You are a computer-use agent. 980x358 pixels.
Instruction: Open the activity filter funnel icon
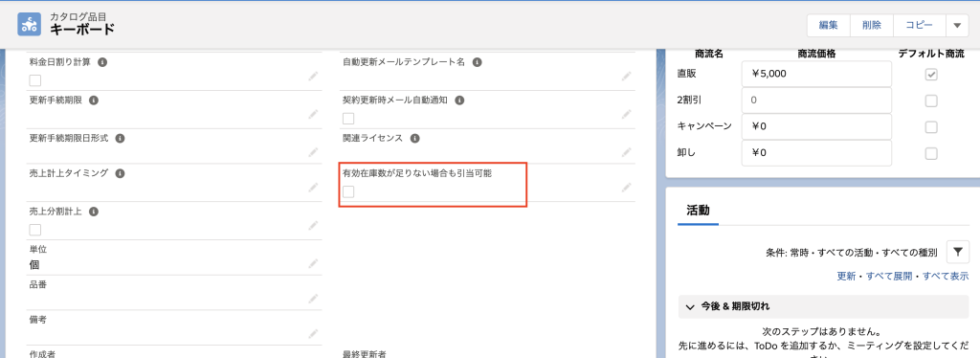tap(957, 252)
